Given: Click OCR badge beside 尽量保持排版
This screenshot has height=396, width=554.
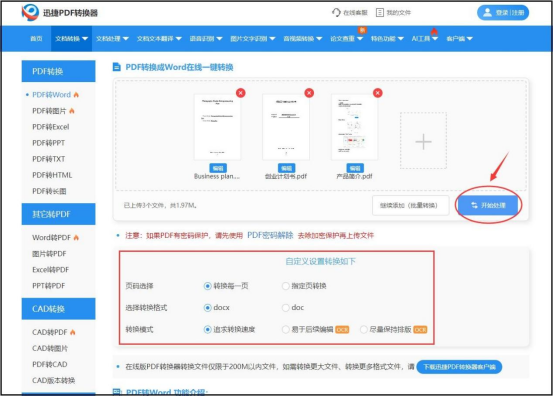Looking at the screenshot, I should coord(420,330).
